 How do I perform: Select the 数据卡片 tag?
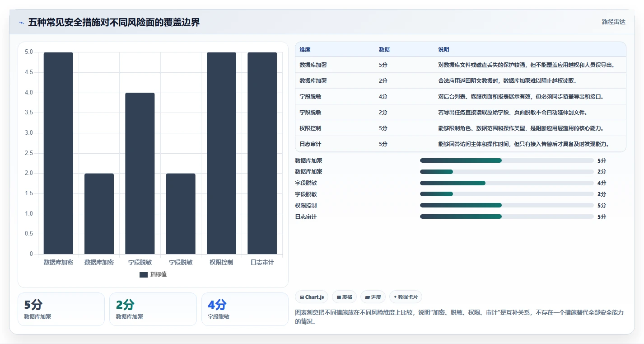406,297
